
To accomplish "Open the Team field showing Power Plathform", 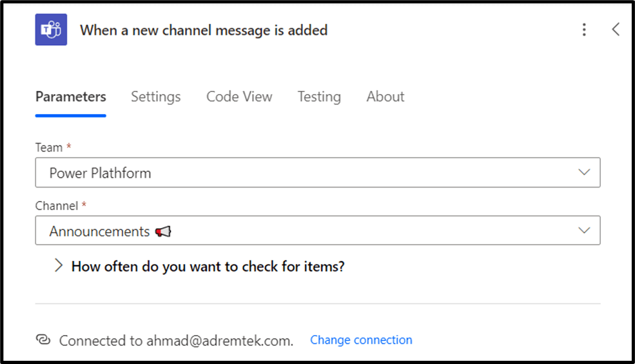I will click(309, 173).
